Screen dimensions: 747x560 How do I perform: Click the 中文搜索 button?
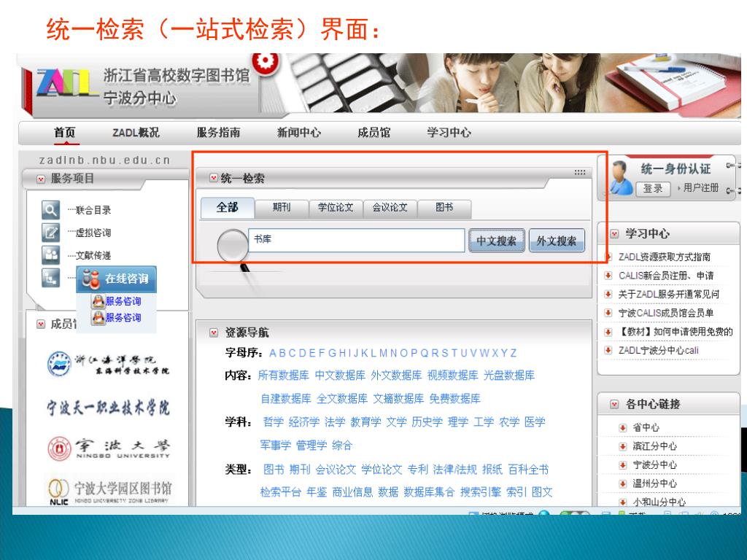click(496, 241)
